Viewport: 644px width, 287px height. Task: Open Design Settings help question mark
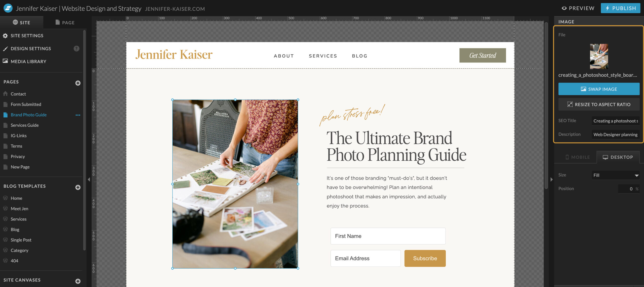pos(76,49)
